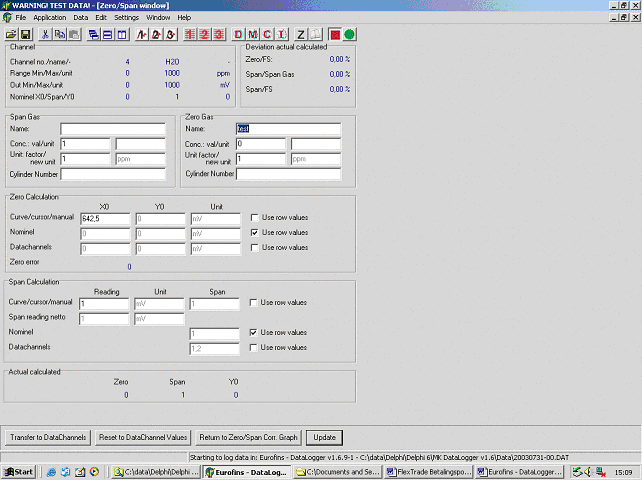Click Reset to DataChannel Values button
The height and width of the screenshot is (482, 642).
143,437
